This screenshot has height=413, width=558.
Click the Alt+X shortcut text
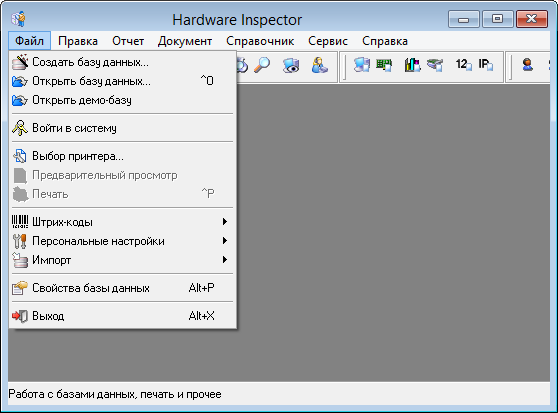click(x=201, y=316)
